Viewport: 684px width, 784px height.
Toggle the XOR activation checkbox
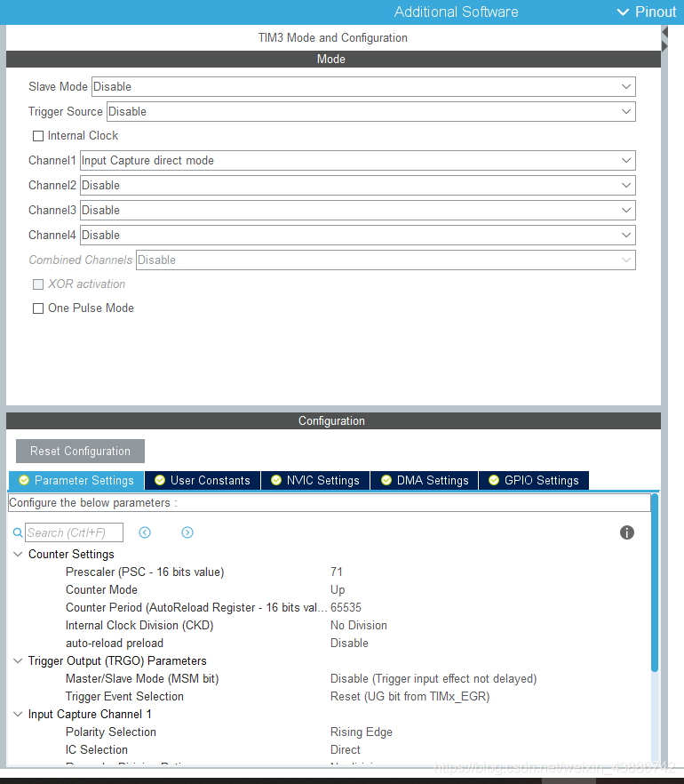[x=38, y=284]
